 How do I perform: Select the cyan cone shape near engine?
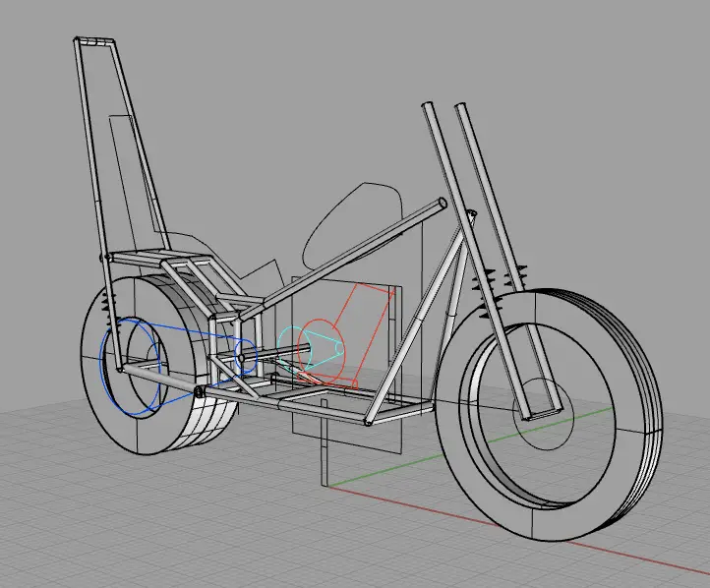tap(313, 347)
